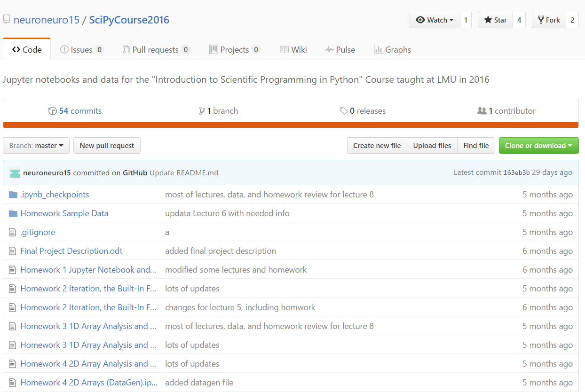Click the Homework Sample Data folder icon

pyautogui.click(x=13, y=213)
